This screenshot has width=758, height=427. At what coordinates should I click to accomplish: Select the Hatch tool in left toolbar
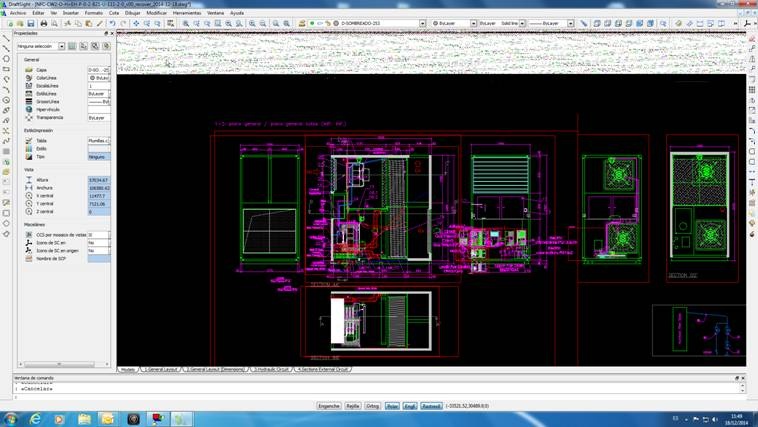tap(6, 151)
